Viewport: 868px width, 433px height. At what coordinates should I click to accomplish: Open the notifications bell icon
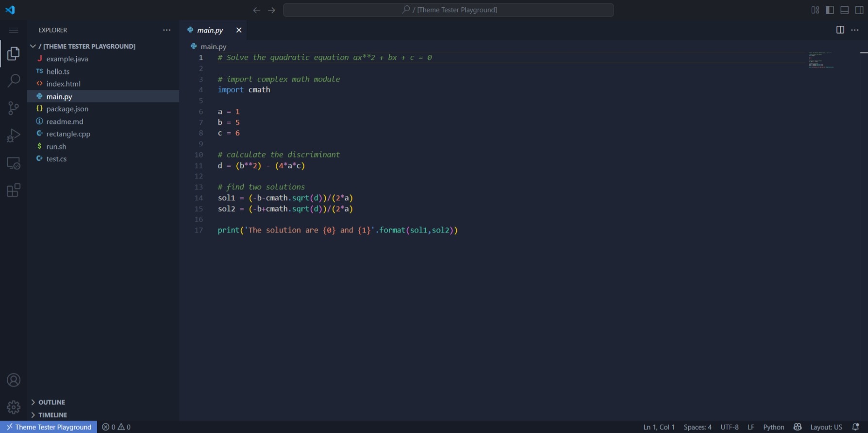click(x=856, y=427)
